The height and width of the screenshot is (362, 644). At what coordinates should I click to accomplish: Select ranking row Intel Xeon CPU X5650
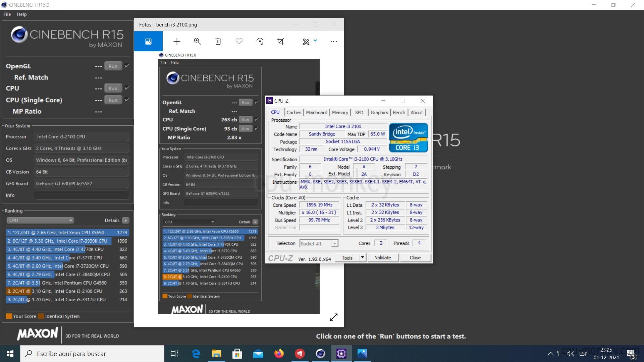pos(67,232)
